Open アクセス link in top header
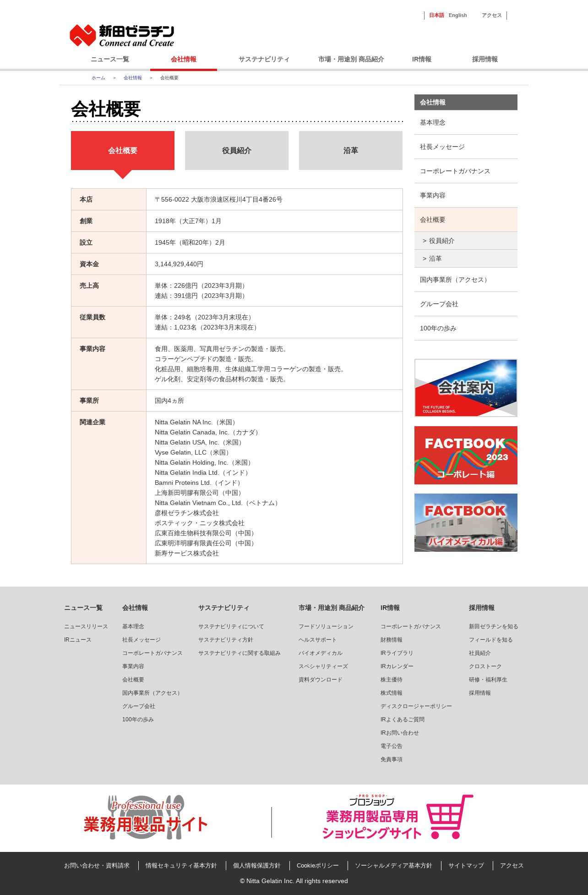588x895 pixels. click(491, 15)
